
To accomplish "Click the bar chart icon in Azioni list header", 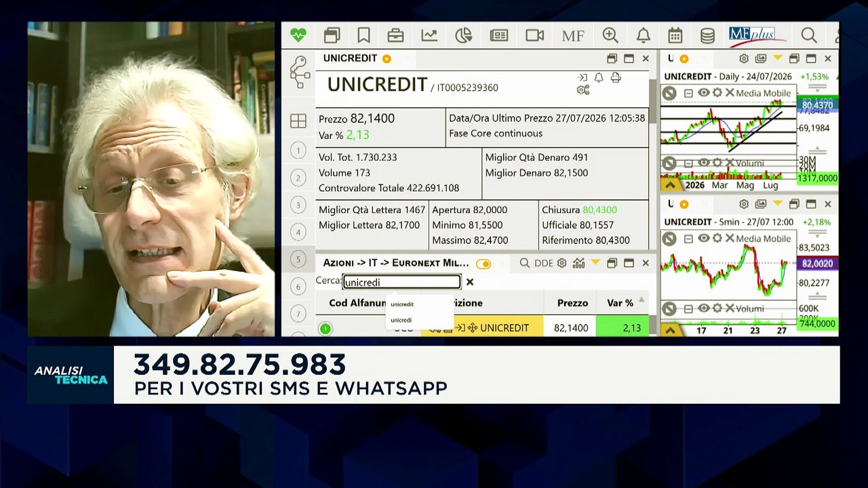I will 578,263.
